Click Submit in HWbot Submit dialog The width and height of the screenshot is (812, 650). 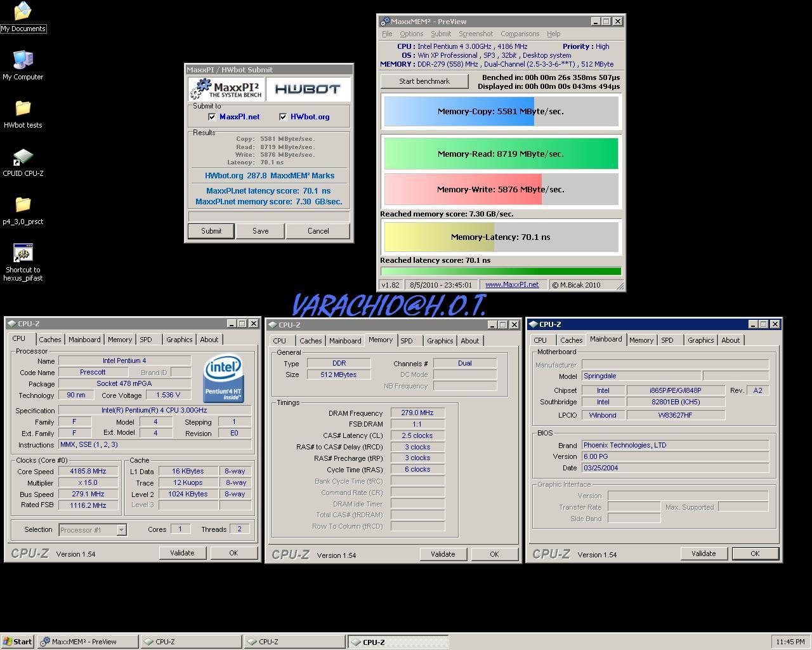(x=211, y=231)
